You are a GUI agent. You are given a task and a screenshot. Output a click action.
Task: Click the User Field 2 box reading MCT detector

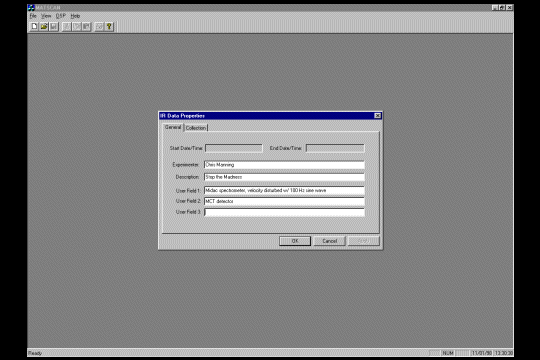[284, 201]
